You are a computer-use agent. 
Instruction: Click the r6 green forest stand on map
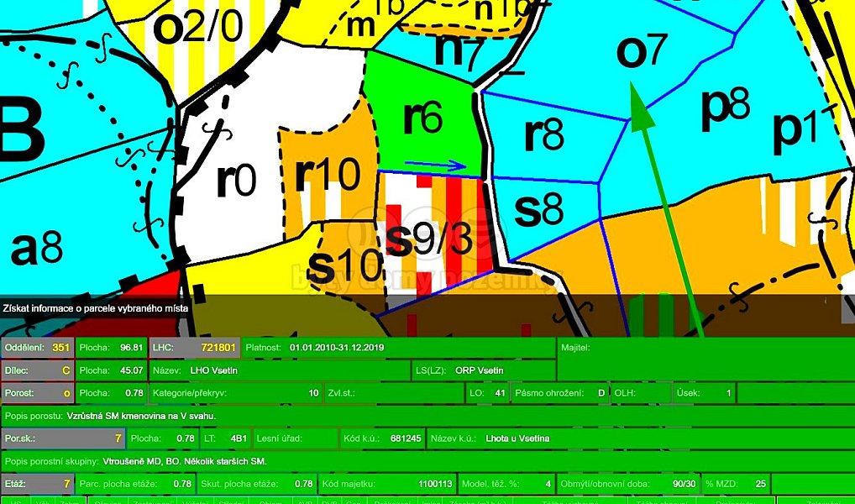click(x=422, y=118)
